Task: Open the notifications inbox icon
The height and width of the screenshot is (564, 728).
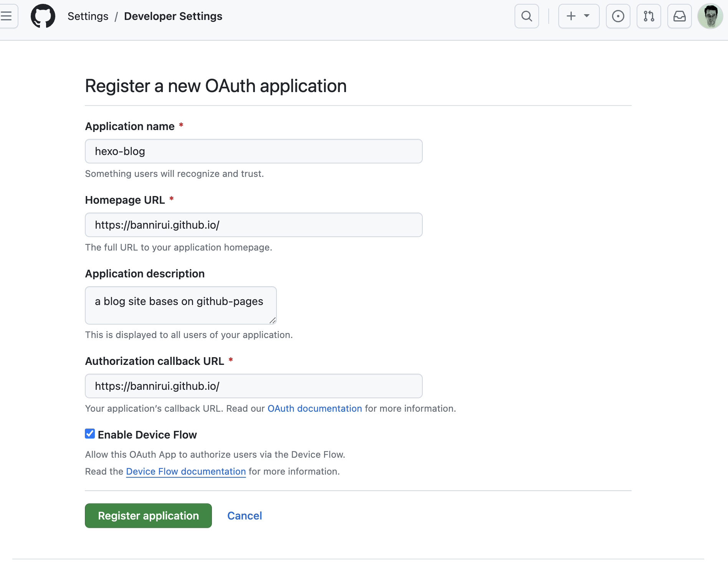Action: coord(679,16)
